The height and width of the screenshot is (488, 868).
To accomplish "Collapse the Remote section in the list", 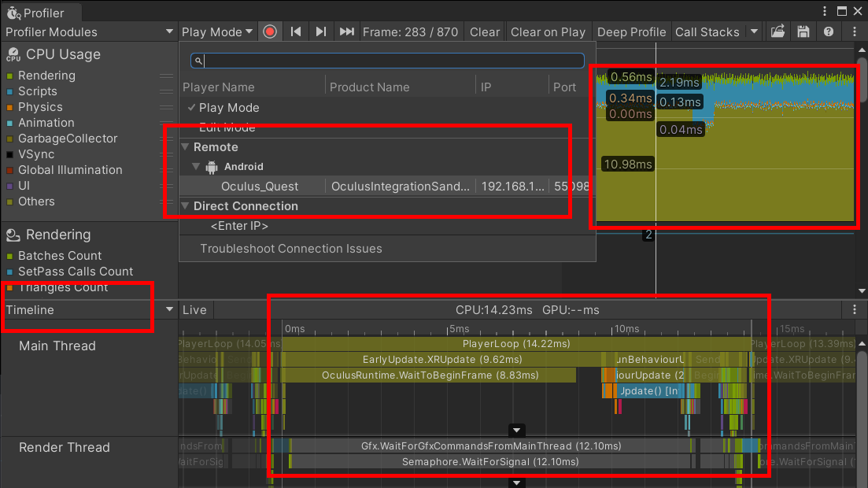I will click(x=186, y=147).
